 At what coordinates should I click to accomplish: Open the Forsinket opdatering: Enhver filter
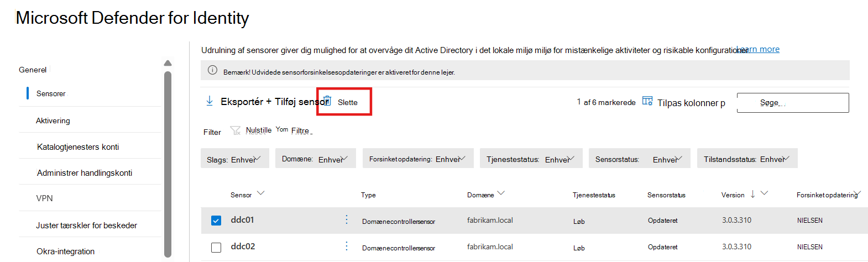click(418, 159)
